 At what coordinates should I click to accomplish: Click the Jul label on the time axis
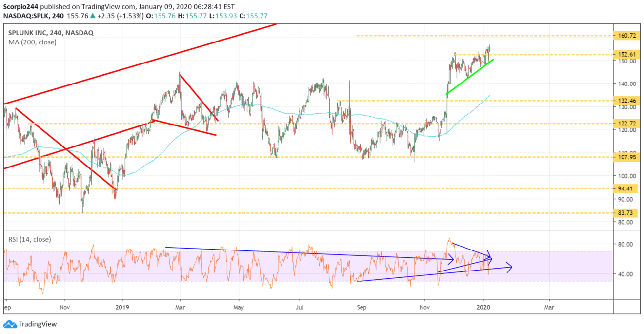[x=300, y=308]
